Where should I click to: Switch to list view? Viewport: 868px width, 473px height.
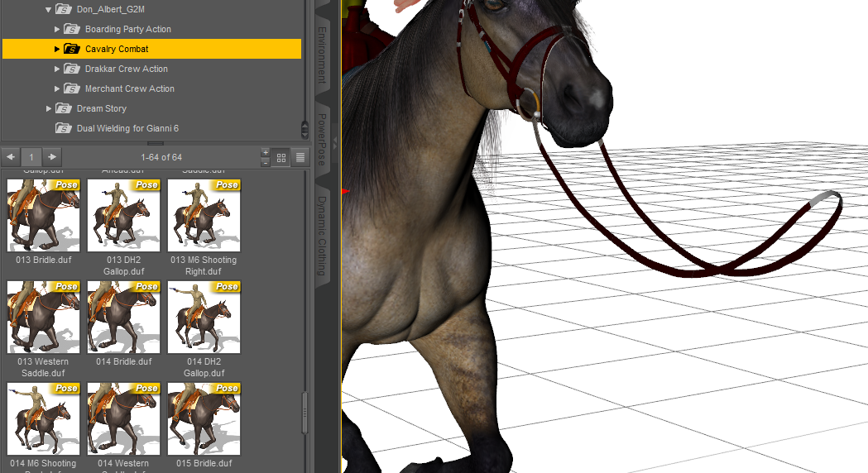tap(300, 158)
